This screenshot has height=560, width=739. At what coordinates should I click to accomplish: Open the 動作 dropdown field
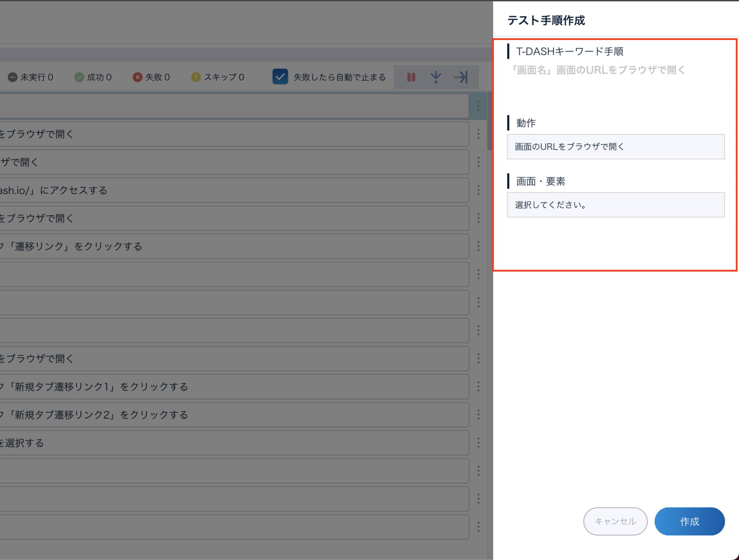(x=615, y=147)
